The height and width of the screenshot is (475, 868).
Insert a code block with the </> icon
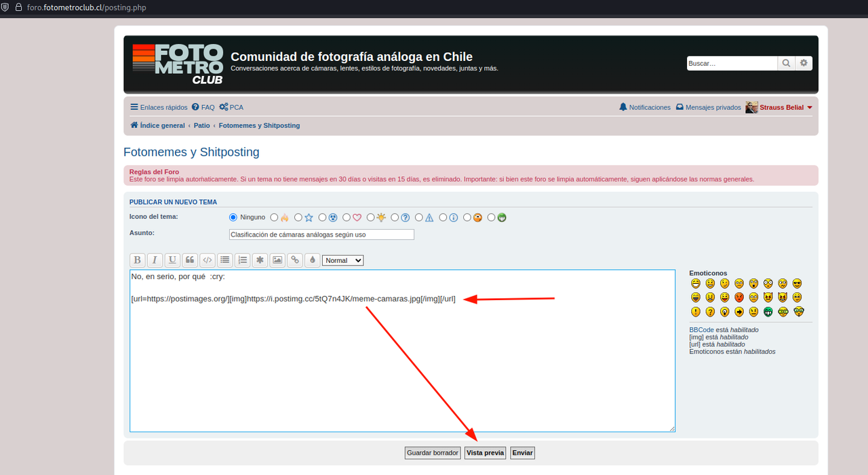[208, 260]
